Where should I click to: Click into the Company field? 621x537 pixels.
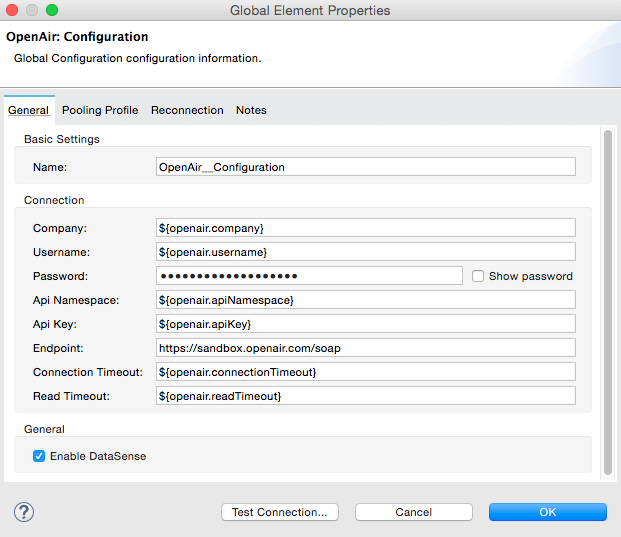pyautogui.click(x=366, y=228)
